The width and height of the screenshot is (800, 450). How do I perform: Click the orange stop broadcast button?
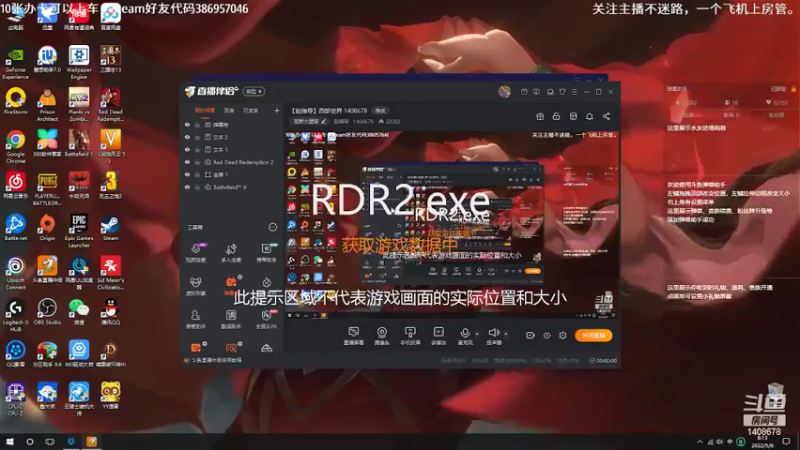[593, 335]
